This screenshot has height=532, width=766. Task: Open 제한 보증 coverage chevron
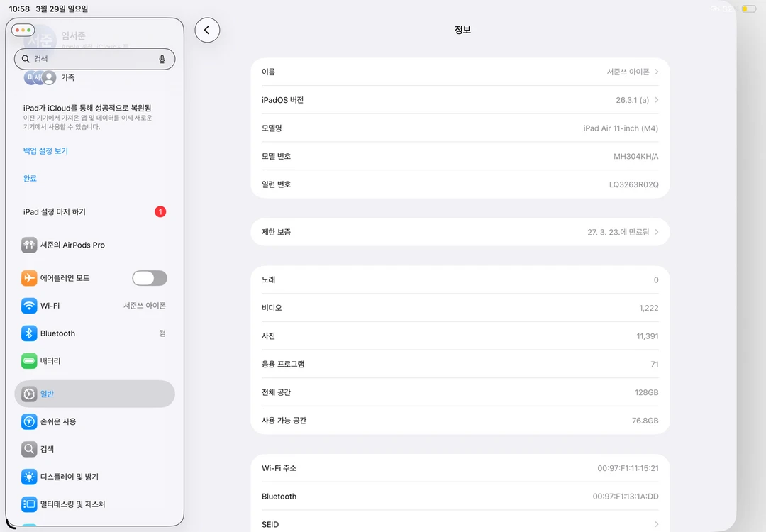[657, 232]
